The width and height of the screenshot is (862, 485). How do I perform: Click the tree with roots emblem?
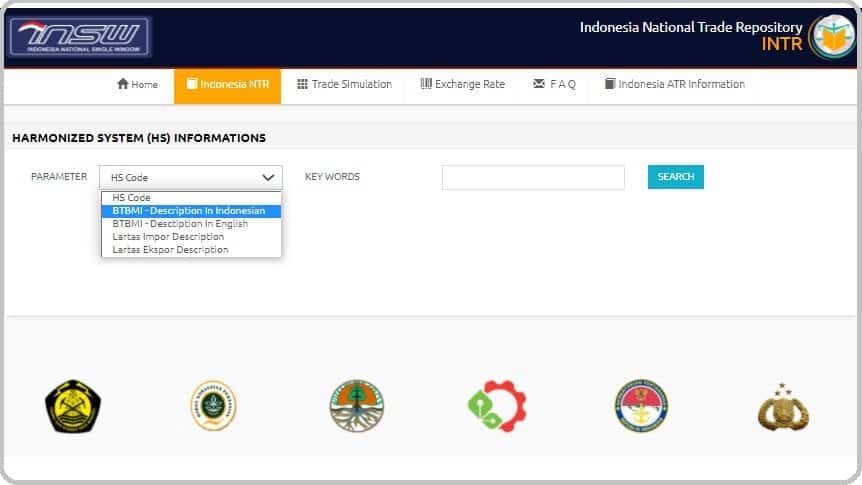[x=357, y=406]
